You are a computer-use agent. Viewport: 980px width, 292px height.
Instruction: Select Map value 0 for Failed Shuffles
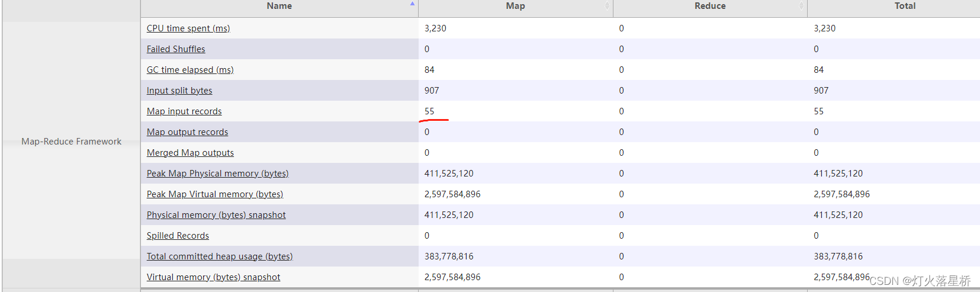(427, 49)
